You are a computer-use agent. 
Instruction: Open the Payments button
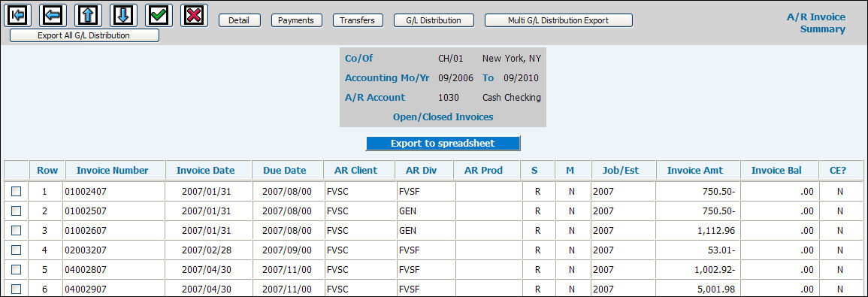(x=296, y=20)
